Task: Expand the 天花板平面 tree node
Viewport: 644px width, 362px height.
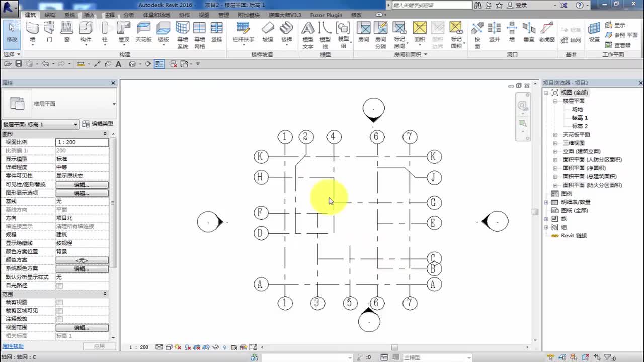Action: (555, 135)
